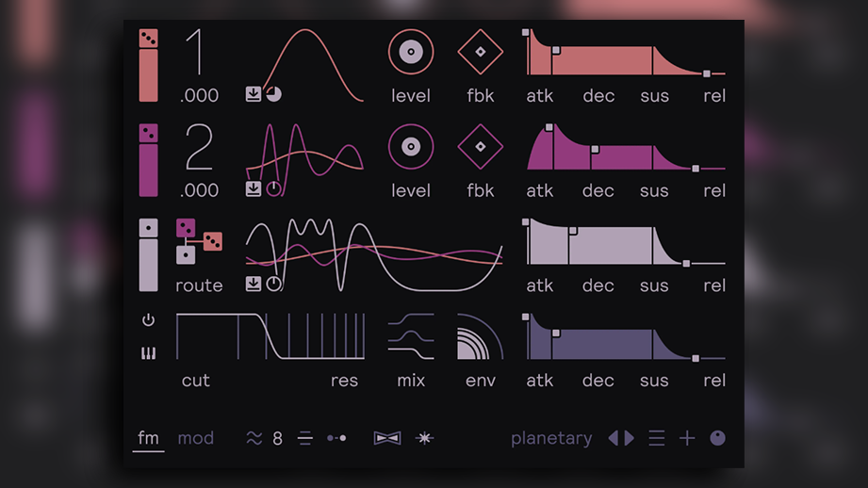Click grey envelope decay handle
Screen dimensions: 868x488
point(574,231)
